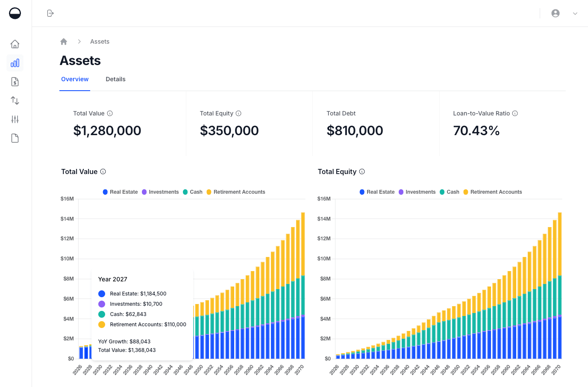Click 'Year 2027' tooltip heading
The height and width of the screenshot is (387, 588).
[x=113, y=279]
